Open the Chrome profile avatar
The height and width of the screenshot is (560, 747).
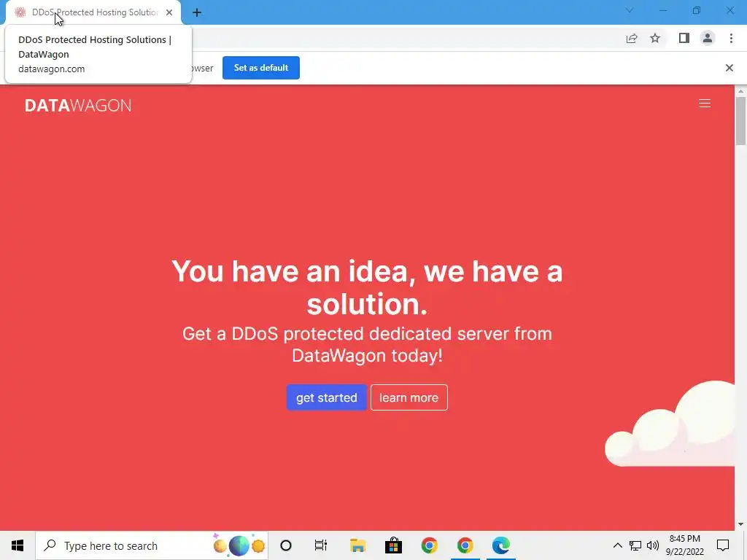pos(708,38)
